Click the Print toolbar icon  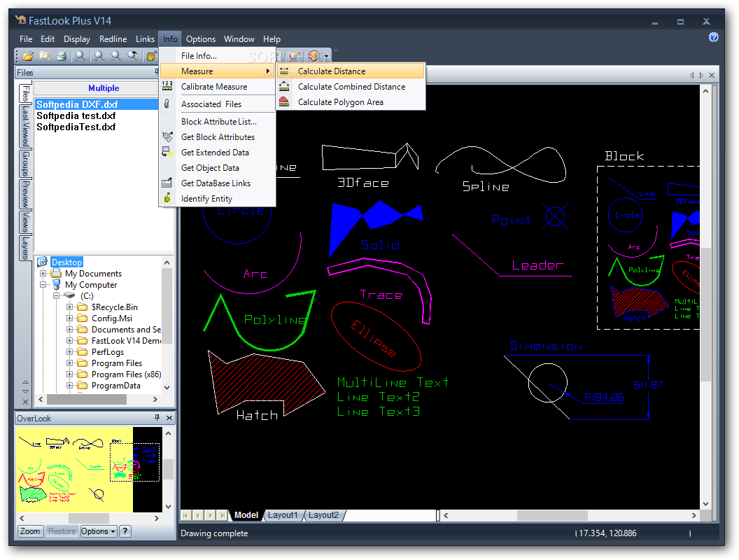click(62, 56)
